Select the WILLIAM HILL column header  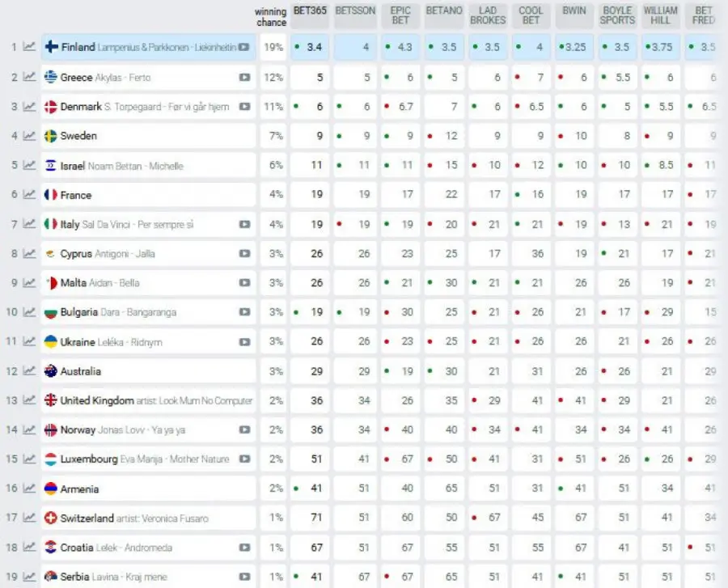(660, 15)
